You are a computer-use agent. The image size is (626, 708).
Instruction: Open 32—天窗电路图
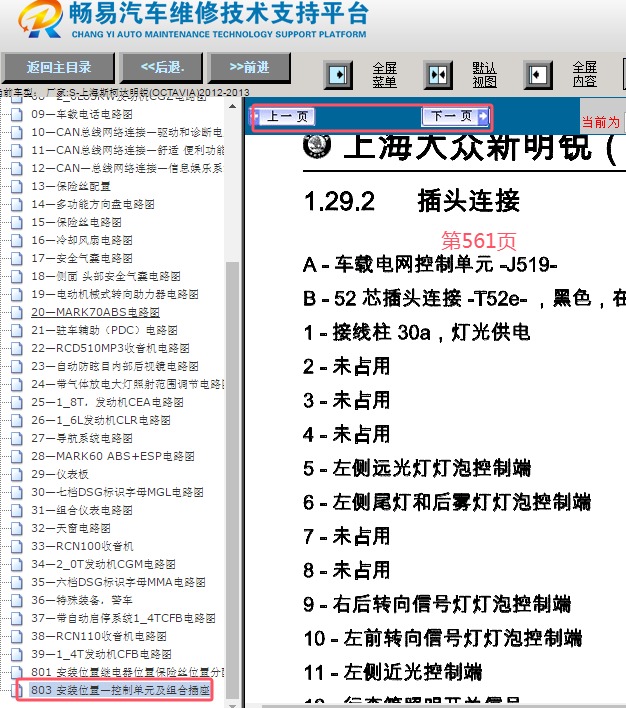[70, 528]
